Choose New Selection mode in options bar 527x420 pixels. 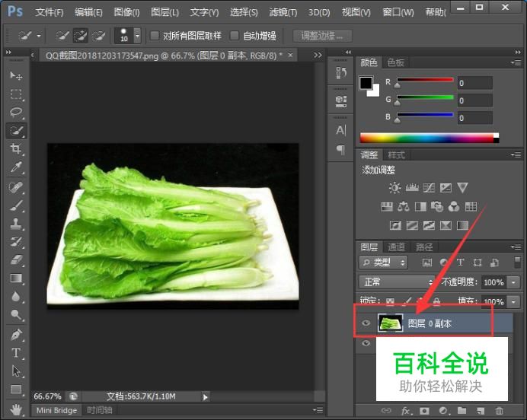(x=62, y=35)
